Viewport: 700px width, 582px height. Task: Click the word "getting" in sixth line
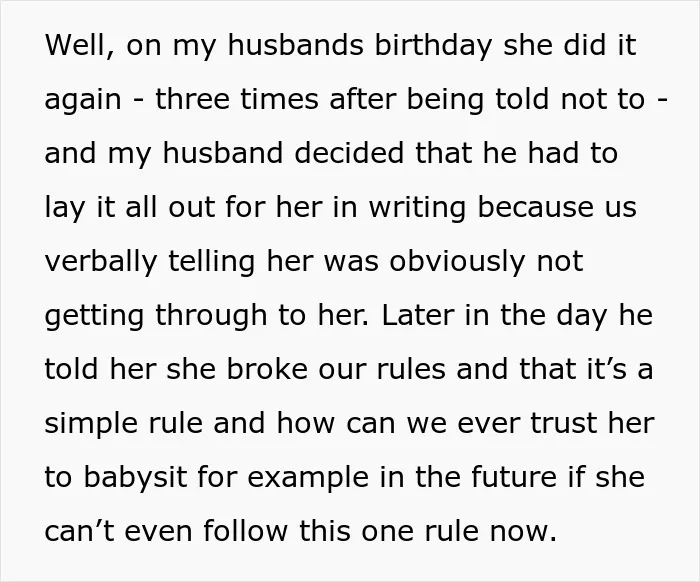[x=94, y=315]
